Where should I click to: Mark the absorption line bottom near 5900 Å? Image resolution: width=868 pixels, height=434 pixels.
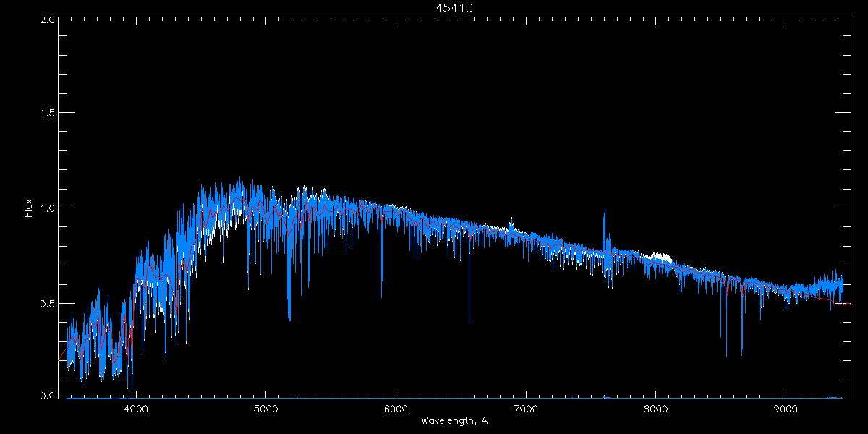tap(382, 295)
